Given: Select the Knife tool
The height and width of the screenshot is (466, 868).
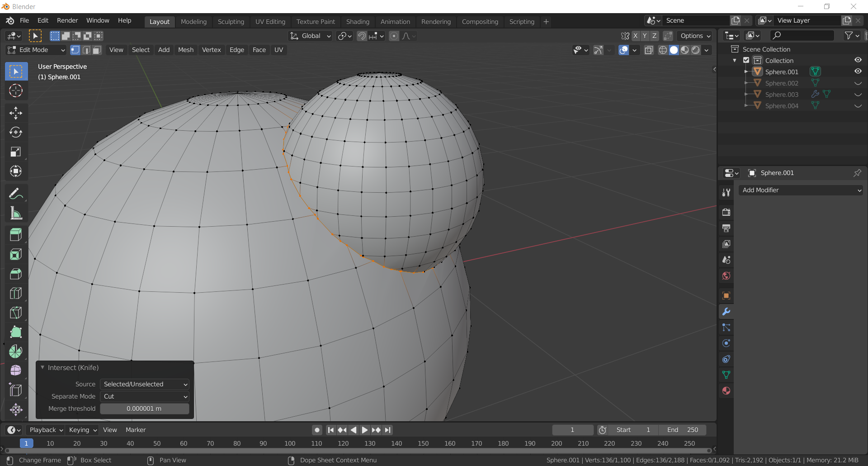Looking at the screenshot, I should pyautogui.click(x=16, y=313).
